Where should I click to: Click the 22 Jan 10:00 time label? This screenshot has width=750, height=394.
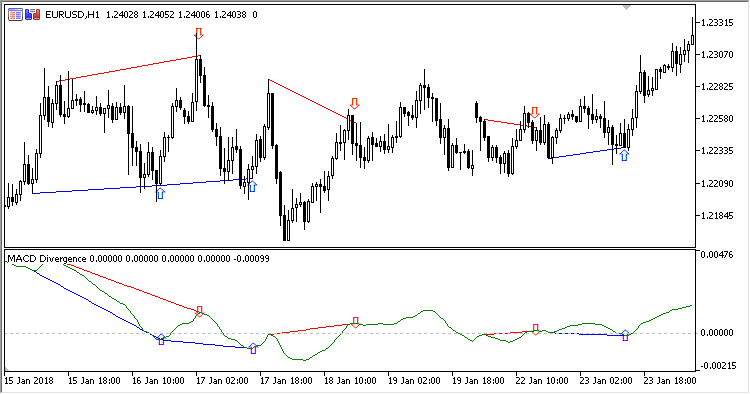pos(542,381)
